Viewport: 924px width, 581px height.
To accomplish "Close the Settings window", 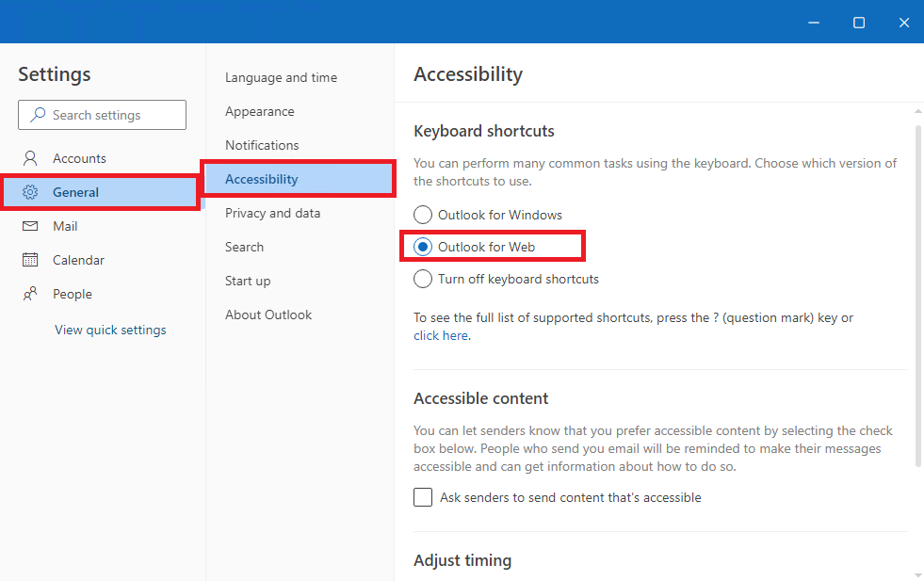I will tap(904, 23).
